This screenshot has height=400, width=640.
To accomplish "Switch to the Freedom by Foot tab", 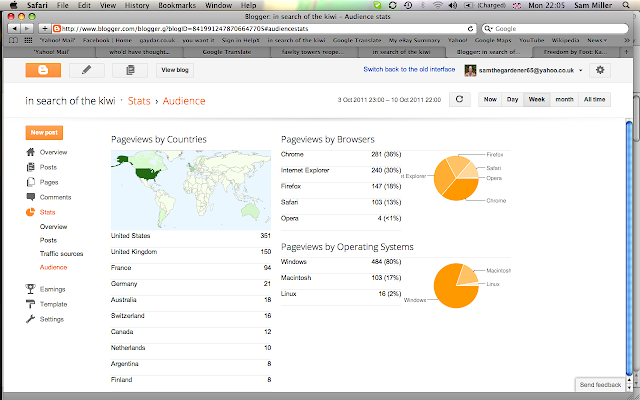I will click(x=576, y=52).
